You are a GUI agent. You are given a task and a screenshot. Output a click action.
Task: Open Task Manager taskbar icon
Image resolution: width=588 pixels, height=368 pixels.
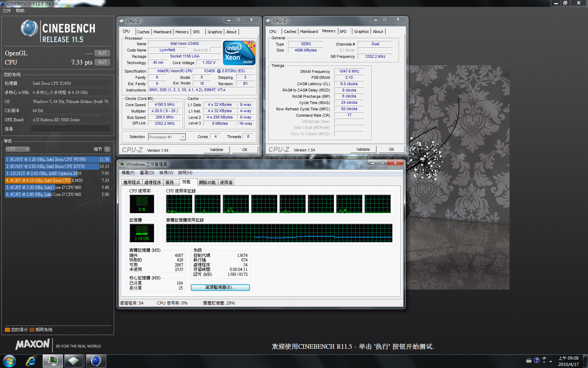[53, 361]
